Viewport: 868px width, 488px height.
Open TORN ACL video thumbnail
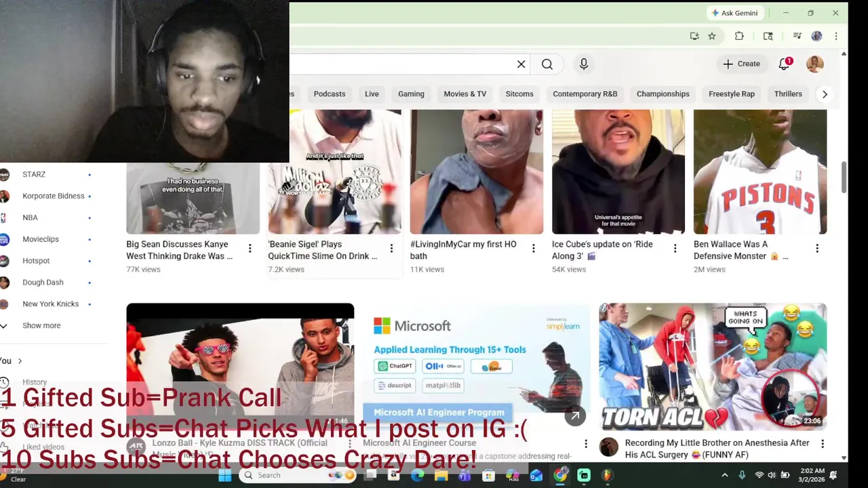[713, 367]
